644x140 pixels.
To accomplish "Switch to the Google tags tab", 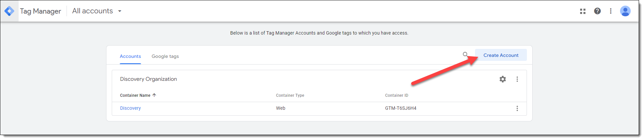I will (x=165, y=56).
